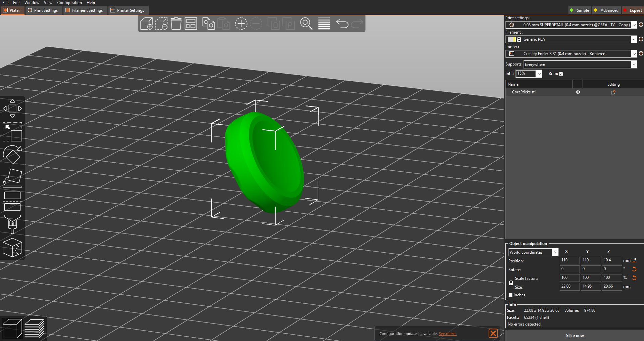Click the Redo arrow icon
The height and width of the screenshot is (341, 644).
point(357,24)
